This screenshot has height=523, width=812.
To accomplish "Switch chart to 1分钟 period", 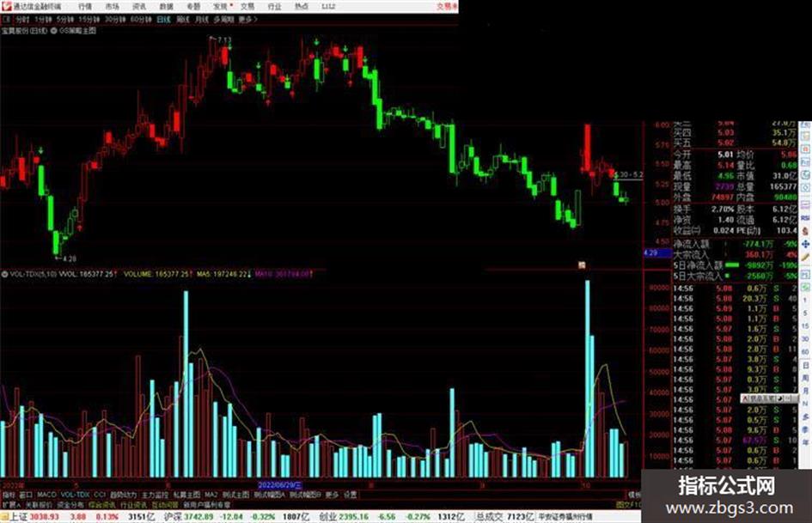I will 43,19.
